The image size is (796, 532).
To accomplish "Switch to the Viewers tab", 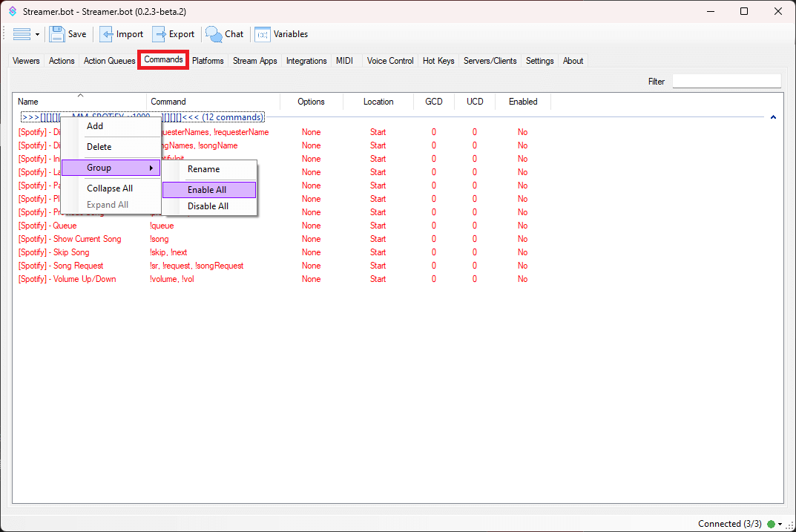I will (x=26, y=60).
